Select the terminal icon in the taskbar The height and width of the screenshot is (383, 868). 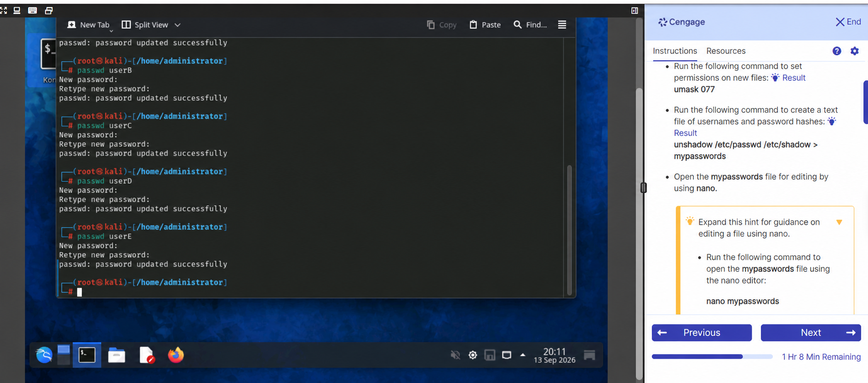tap(87, 355)
